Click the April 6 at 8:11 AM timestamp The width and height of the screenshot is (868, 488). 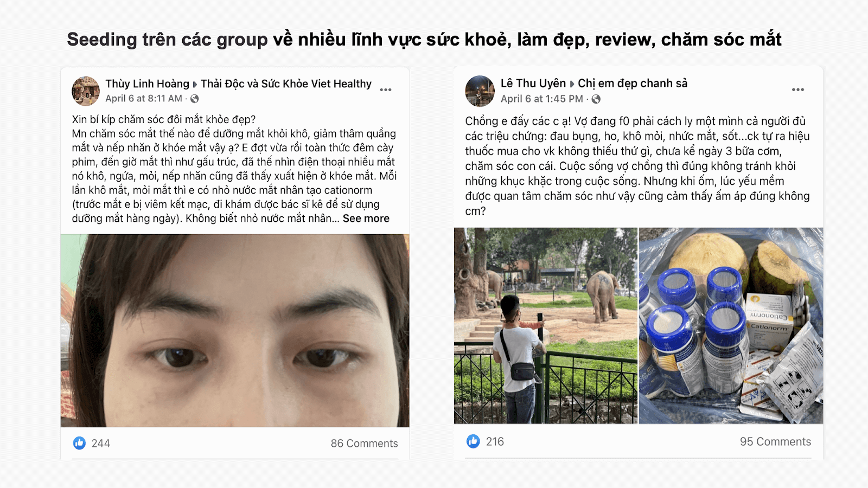click(x=144, y=99)
